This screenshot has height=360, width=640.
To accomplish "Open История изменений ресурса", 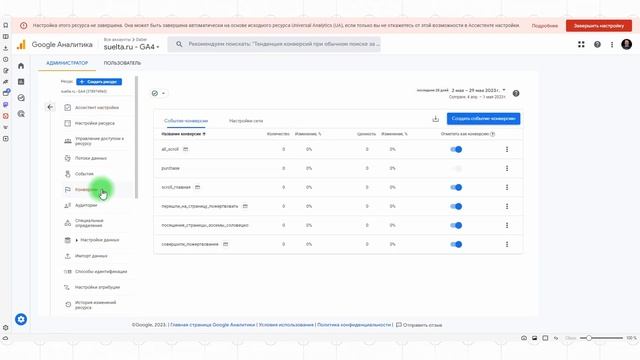I will pyautogui.click(x=96, y=305).
